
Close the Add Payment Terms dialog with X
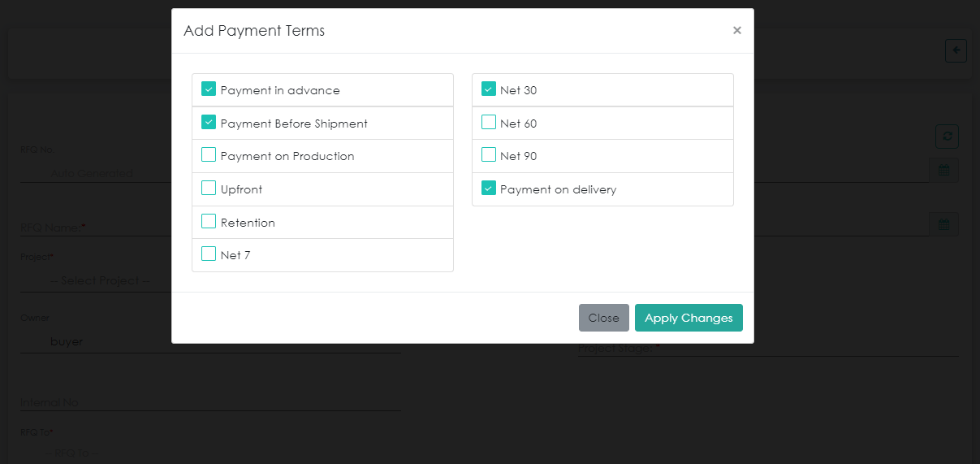736,31
